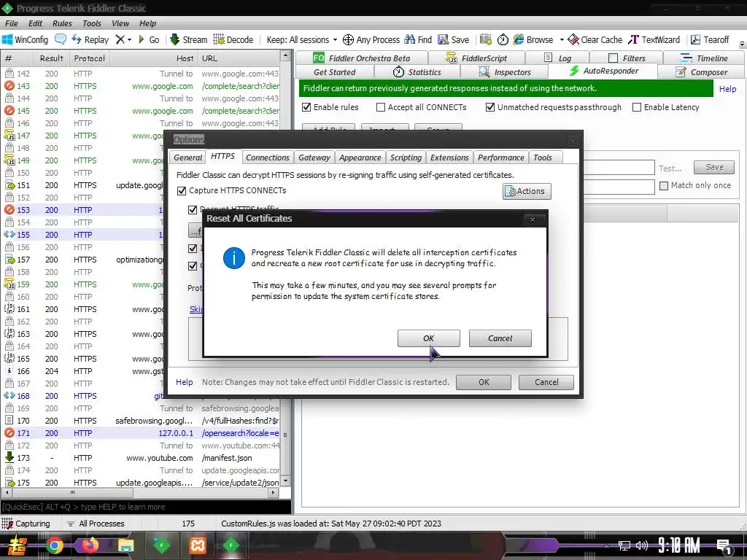This screenshot has height=560, width=747.
Task: Click the Capturing status bar indicator
Action: point(26,524)
